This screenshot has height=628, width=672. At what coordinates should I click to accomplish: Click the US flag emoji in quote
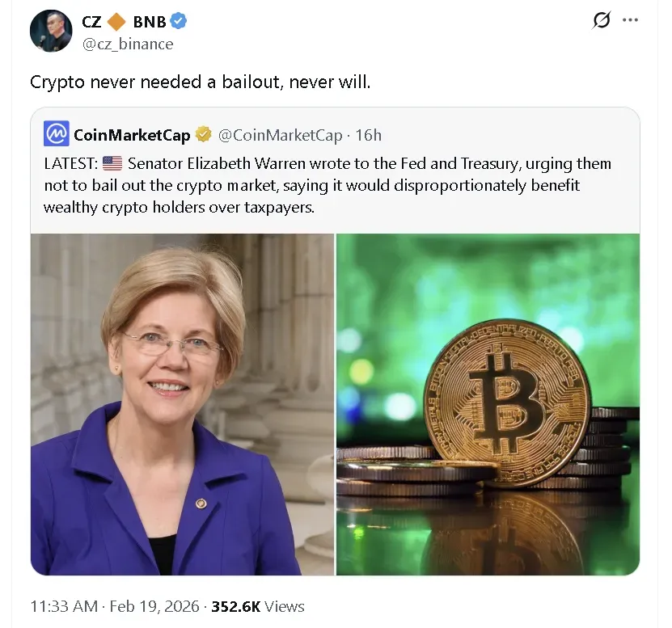point(112,163)
